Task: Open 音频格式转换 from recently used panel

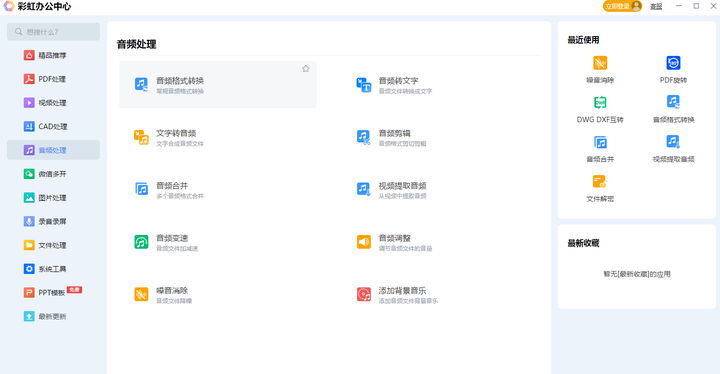Action: tap(673, 109)
